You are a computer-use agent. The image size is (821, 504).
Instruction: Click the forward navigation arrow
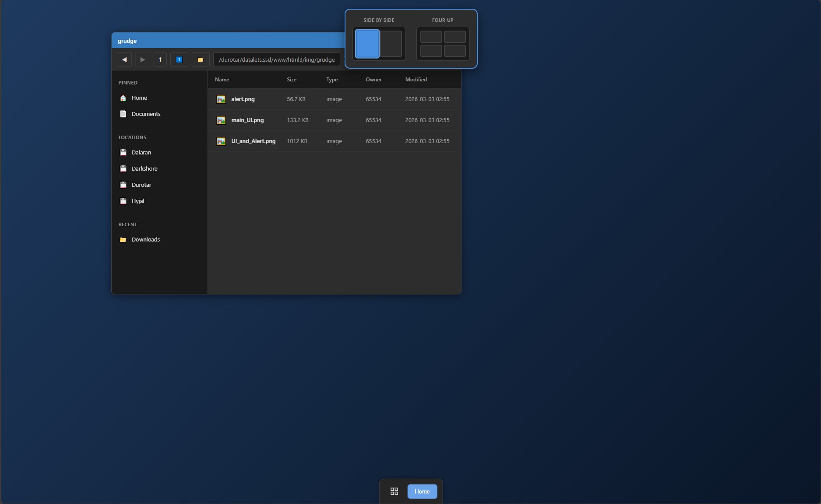tap(142, 59)
